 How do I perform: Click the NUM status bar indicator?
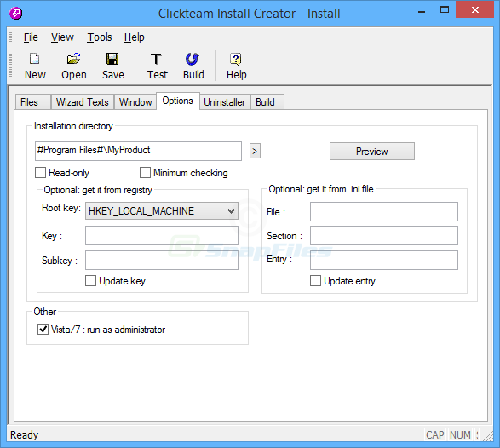460,434
